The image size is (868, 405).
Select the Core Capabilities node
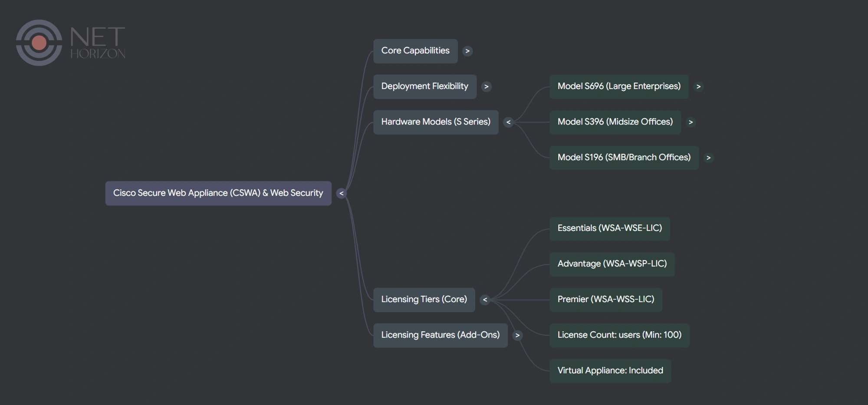(x=415, y=51)
